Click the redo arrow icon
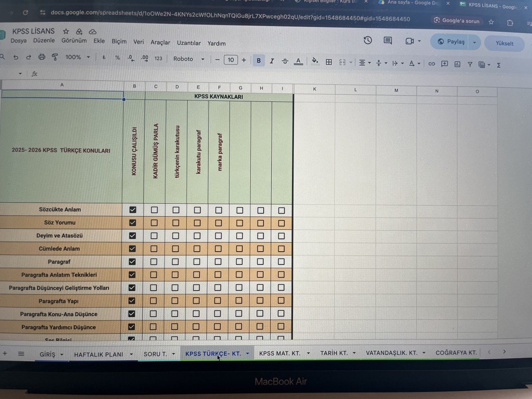The height and width of the screenshot is (399, 532). click(x=28, y=57)
